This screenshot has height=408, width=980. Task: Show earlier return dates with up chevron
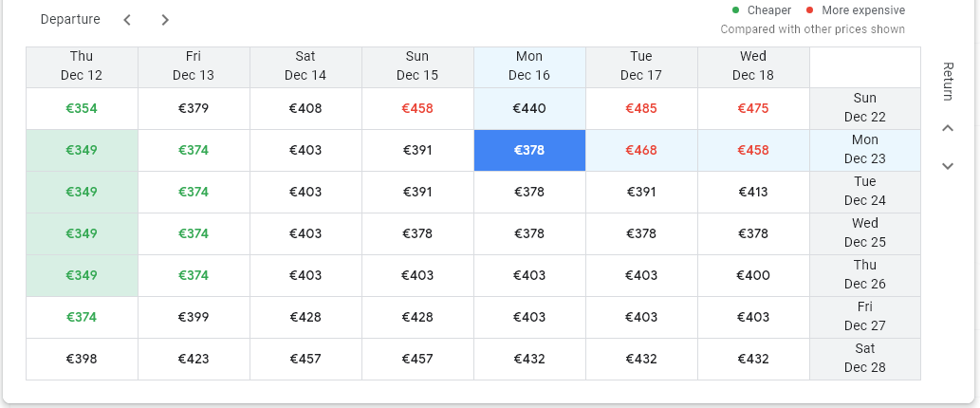(947, 128)
